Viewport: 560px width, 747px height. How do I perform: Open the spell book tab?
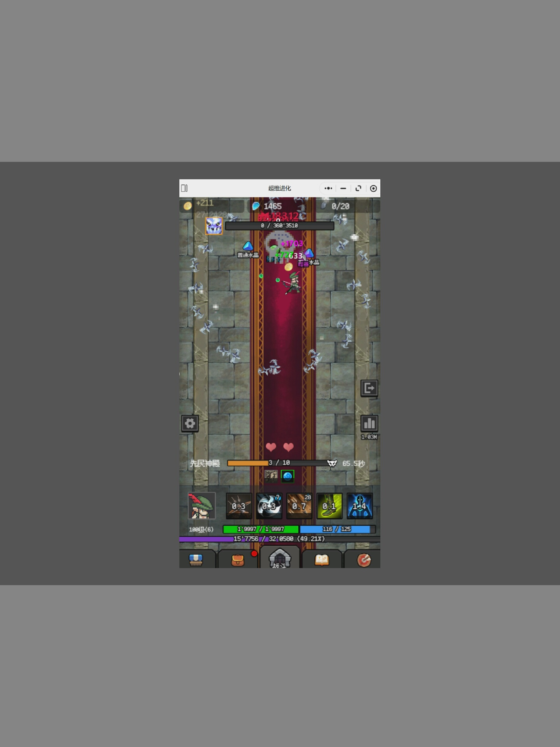click(x=322, y=560)
